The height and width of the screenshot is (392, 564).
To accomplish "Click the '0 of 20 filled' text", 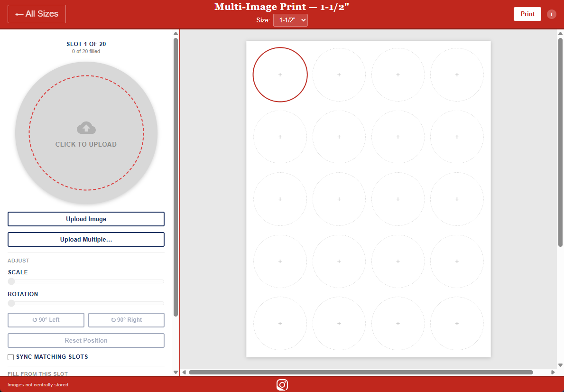I will tap(86, 51).
